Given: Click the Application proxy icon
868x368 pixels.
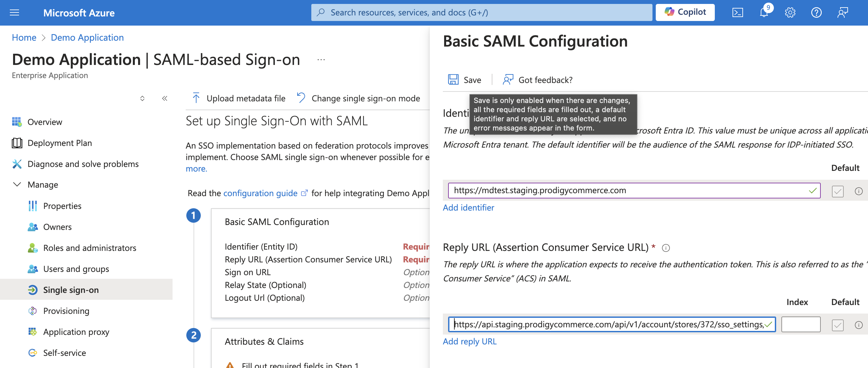Looking at the screenshot, I should point(33,332).
